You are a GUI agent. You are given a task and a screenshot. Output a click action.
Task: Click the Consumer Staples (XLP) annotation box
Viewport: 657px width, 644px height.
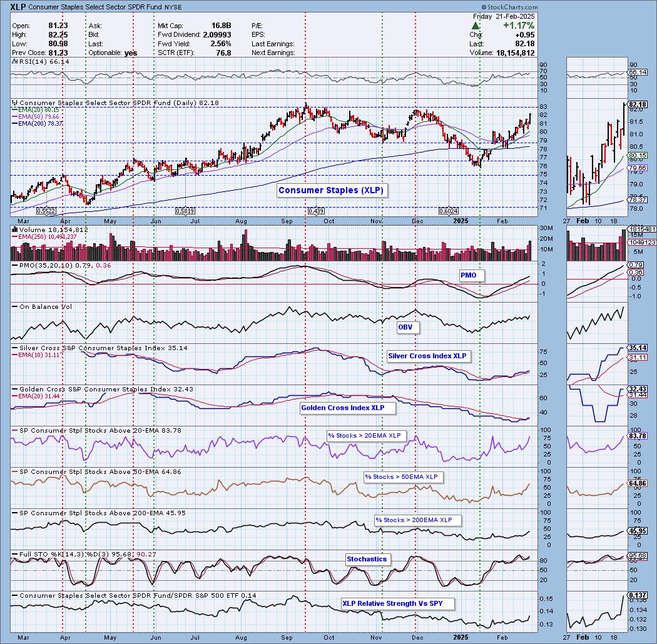click(331, 191)
